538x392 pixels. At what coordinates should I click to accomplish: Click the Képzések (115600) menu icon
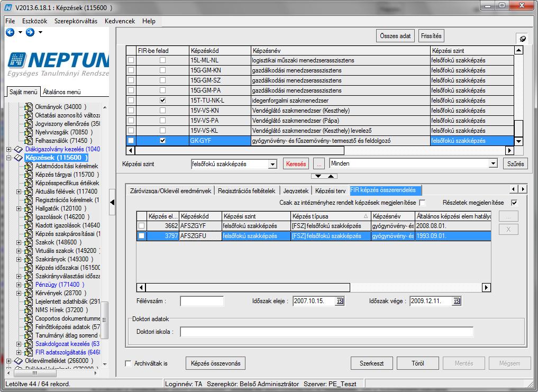tap(19, 158)
